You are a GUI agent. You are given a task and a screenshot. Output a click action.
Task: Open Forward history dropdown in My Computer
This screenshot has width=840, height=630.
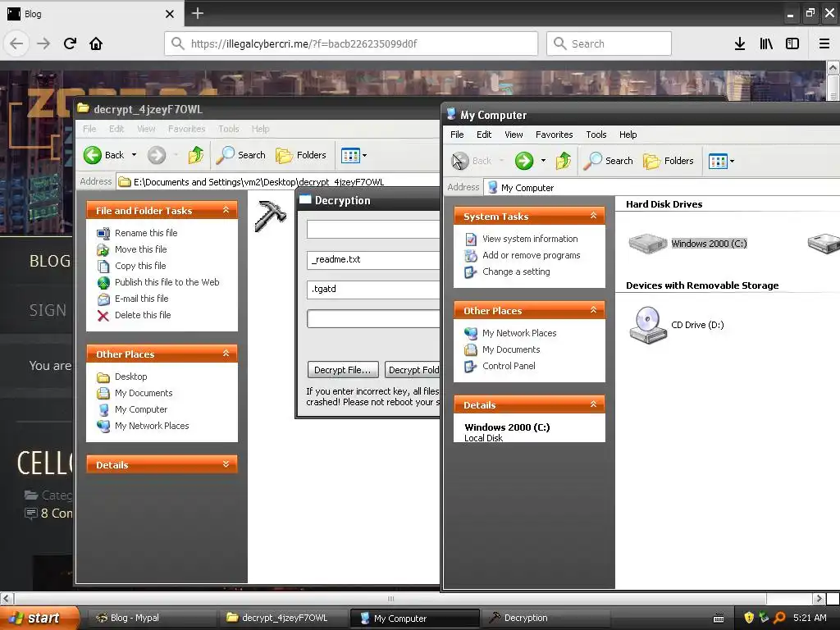point(543,161)
